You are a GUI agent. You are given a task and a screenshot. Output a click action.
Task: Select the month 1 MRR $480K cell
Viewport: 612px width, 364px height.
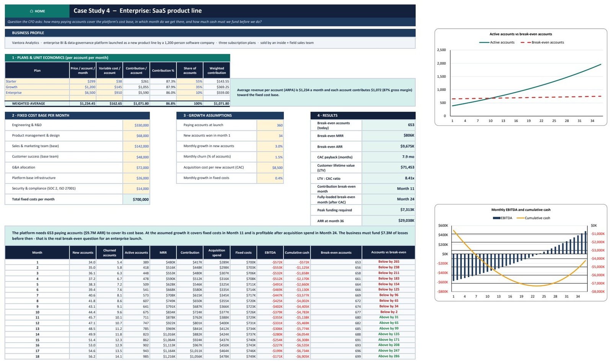(163, 262)
